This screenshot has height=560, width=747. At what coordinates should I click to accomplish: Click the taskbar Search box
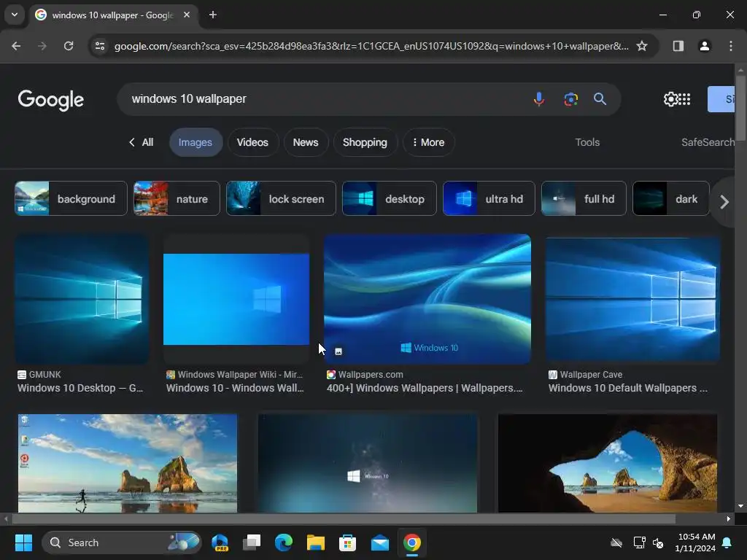(122, 542)
